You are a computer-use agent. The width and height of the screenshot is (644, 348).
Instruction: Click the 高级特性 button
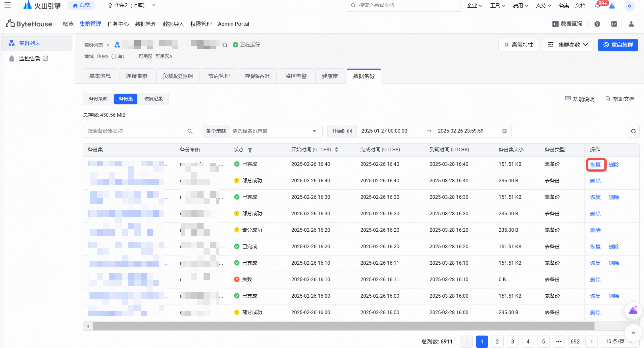click(x=518, y=45)
